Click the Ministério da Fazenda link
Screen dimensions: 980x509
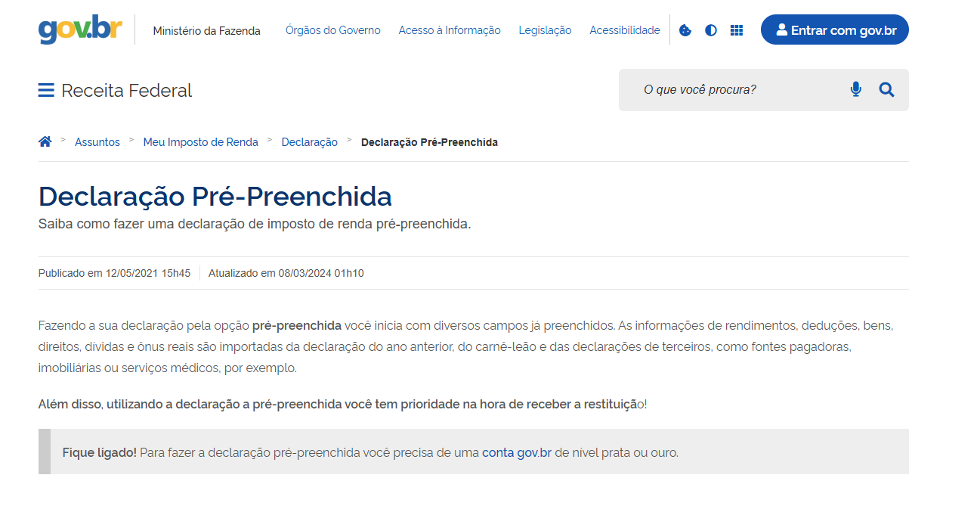coord(206,31)
